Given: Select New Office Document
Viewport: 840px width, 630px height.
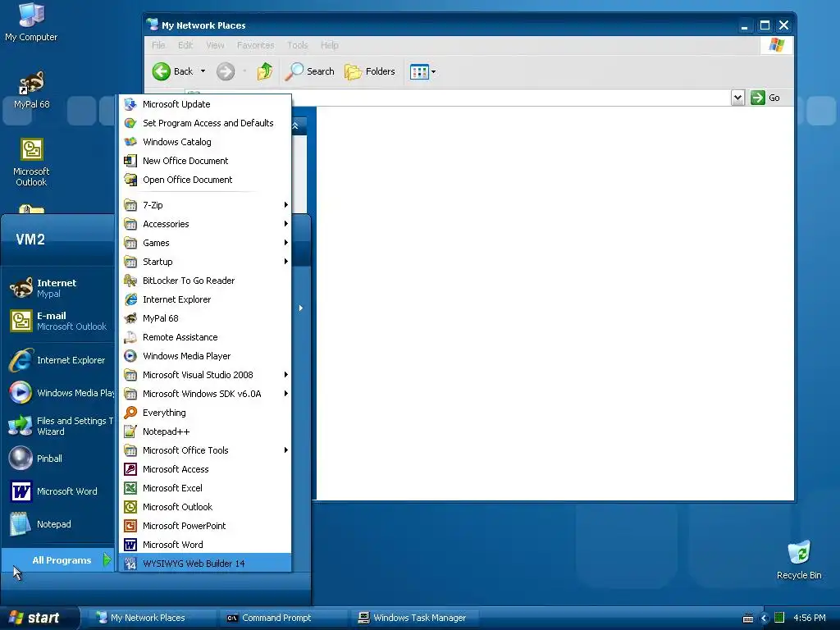Looking at the screenshot, I should [205, 161].
